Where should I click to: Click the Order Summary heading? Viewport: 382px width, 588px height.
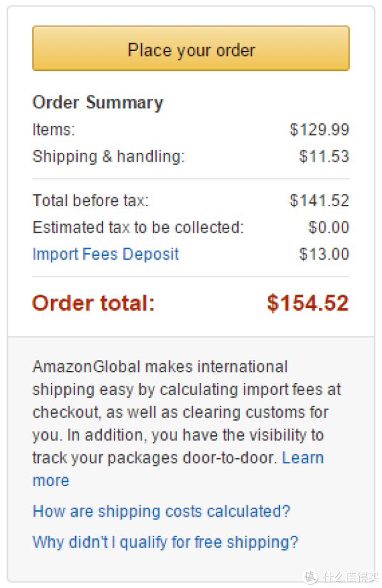pos(98,102)
